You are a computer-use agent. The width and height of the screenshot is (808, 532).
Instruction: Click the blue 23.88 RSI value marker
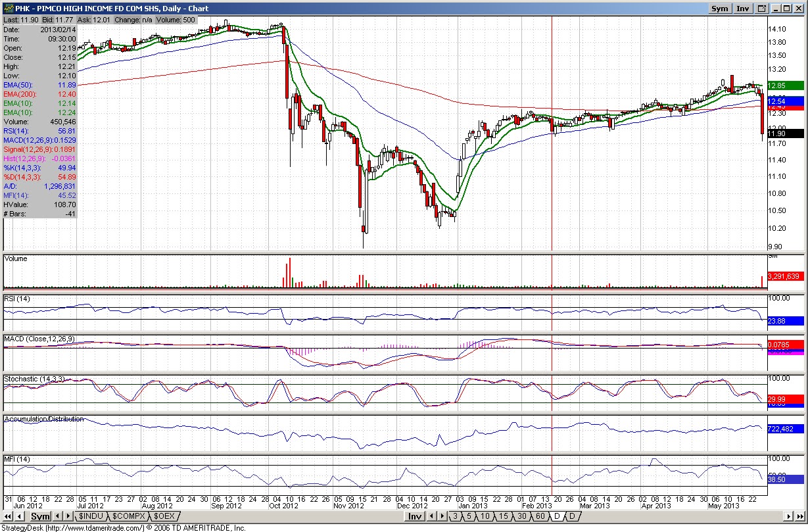[x=786, y=321]
